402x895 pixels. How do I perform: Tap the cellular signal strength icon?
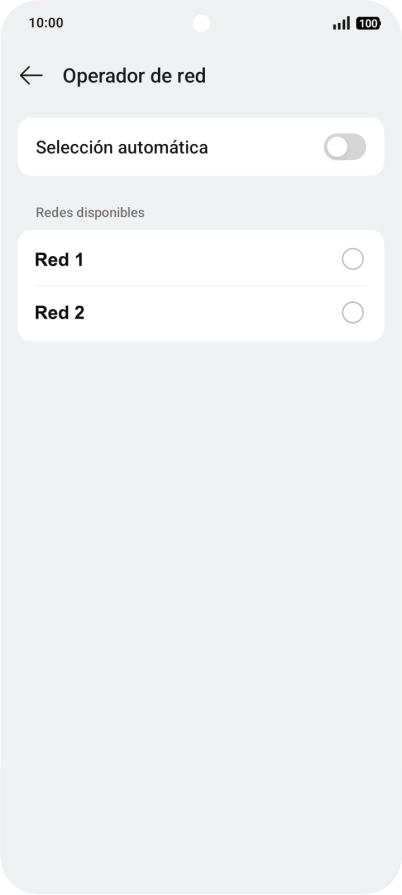pos(341,23)
